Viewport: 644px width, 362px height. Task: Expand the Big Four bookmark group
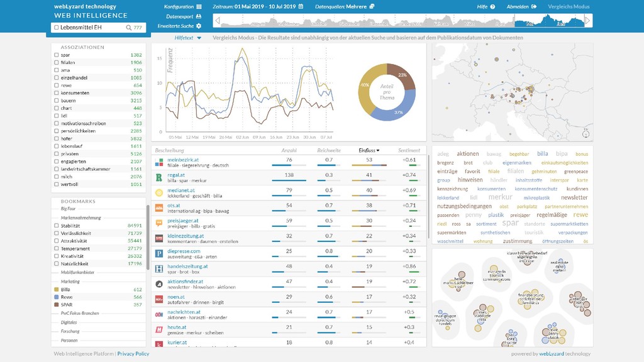(68, 209)
